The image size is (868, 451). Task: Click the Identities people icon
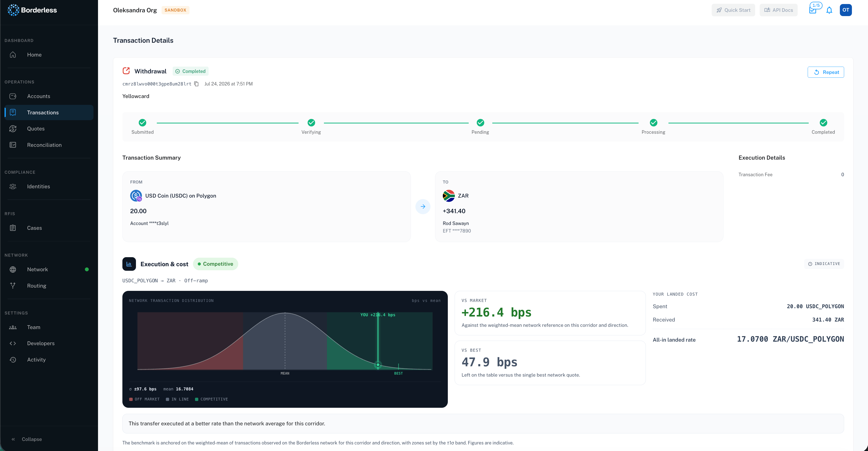(x=13, y=186)
